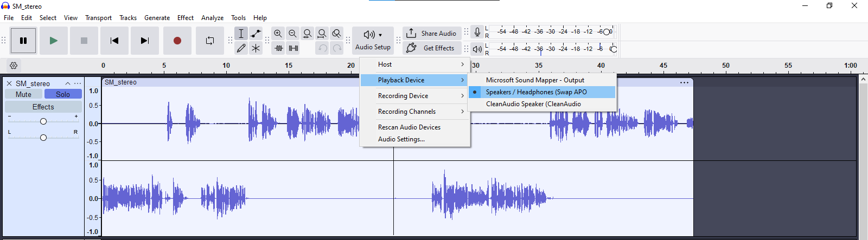Click the track Effects button

43,107
